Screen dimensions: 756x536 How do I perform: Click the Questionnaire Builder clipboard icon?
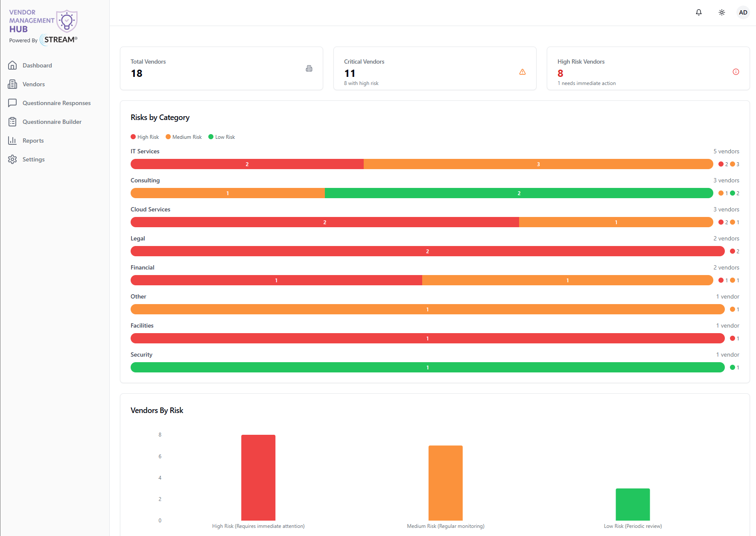[x=12, y=122]
